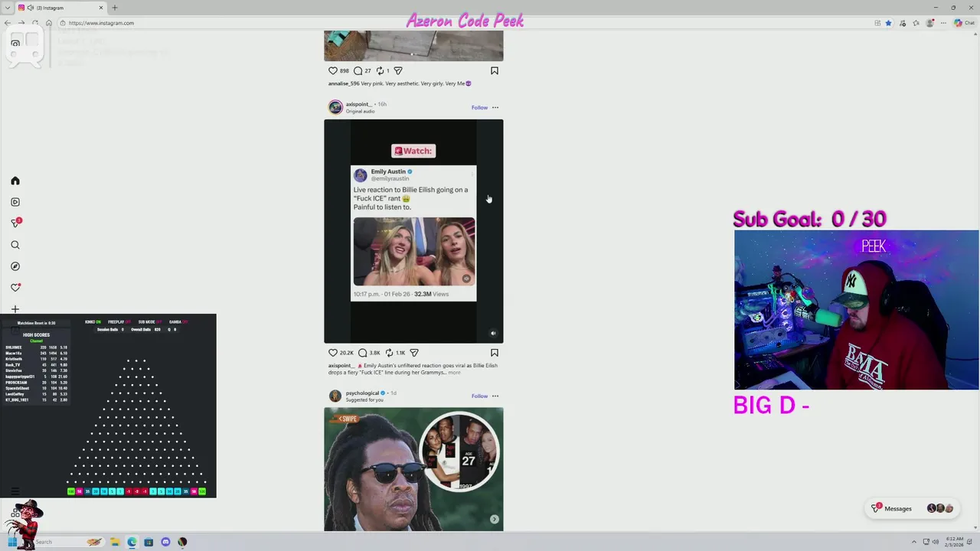Open options menu for axispoint__ post
This screenshot has height=551, width=980.
495,107
